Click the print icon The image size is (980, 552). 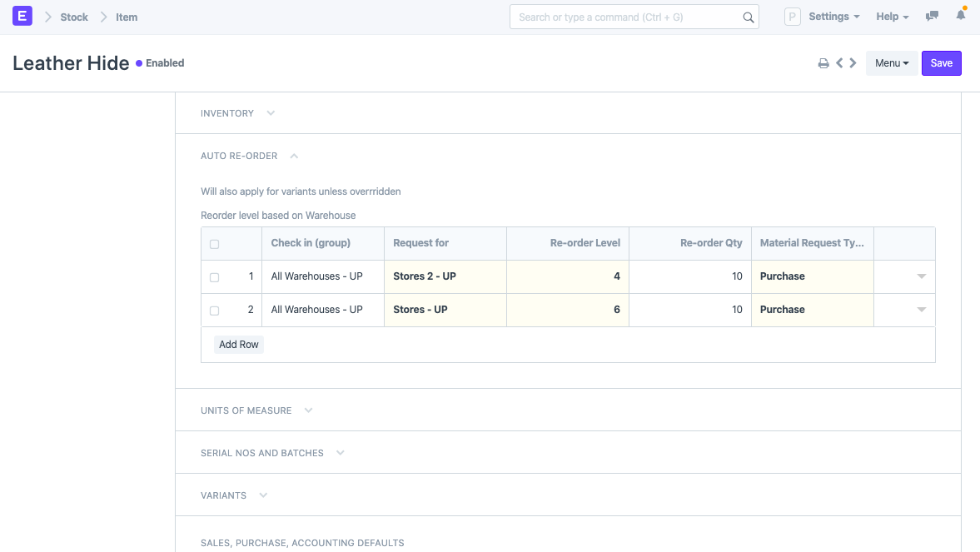coord(823,63)
